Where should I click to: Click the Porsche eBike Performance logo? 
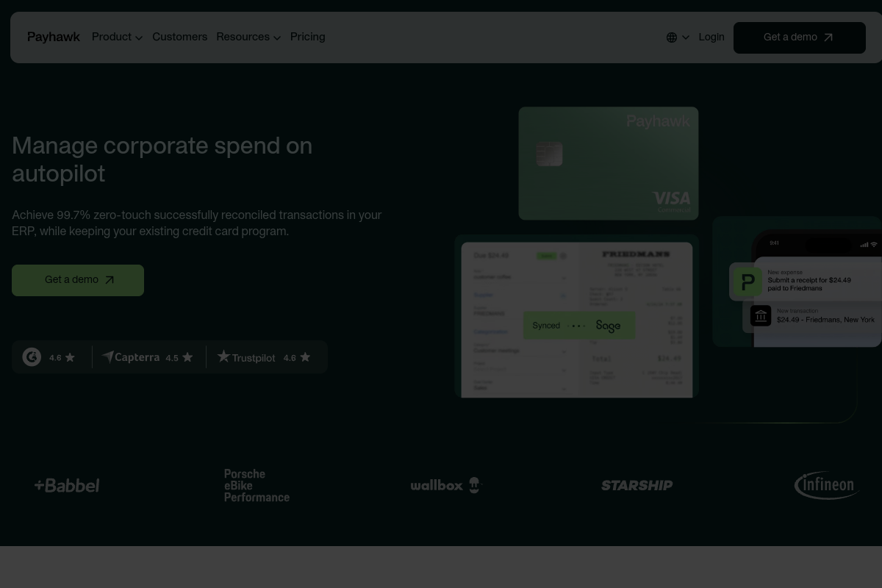point(257,485)
